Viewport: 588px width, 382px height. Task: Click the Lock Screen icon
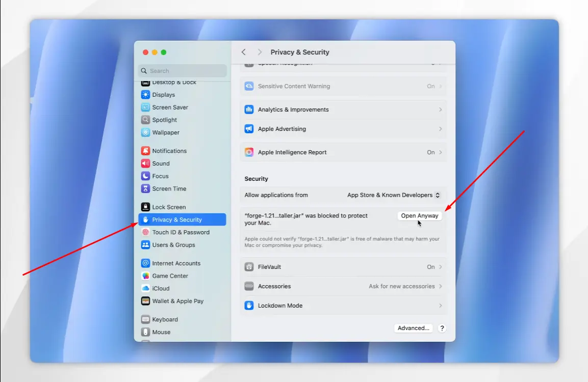pos(145,207)
